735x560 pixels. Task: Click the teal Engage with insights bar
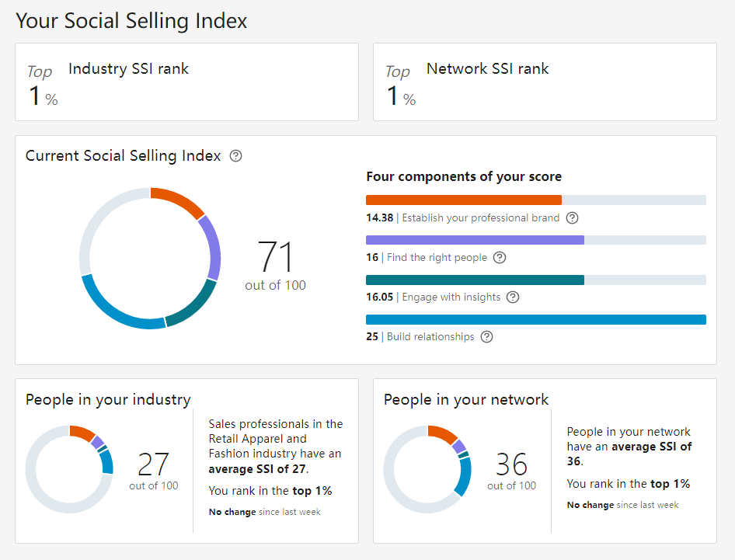pos(475,280)
